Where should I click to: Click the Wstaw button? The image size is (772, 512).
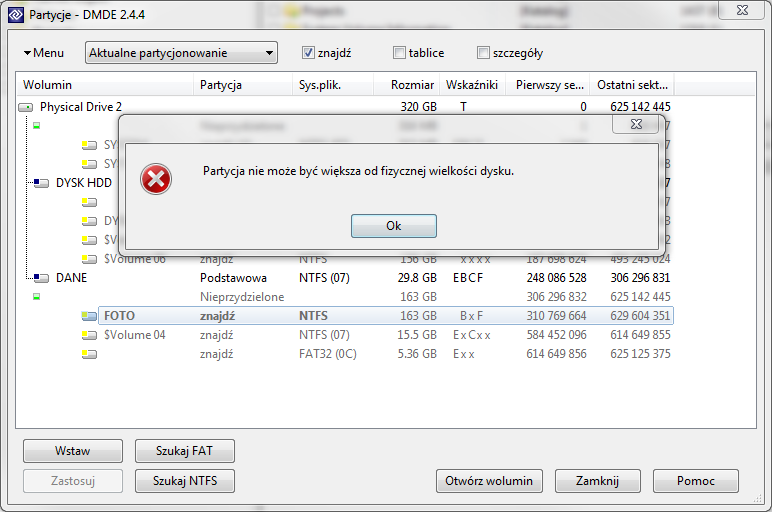pos(73,451)
